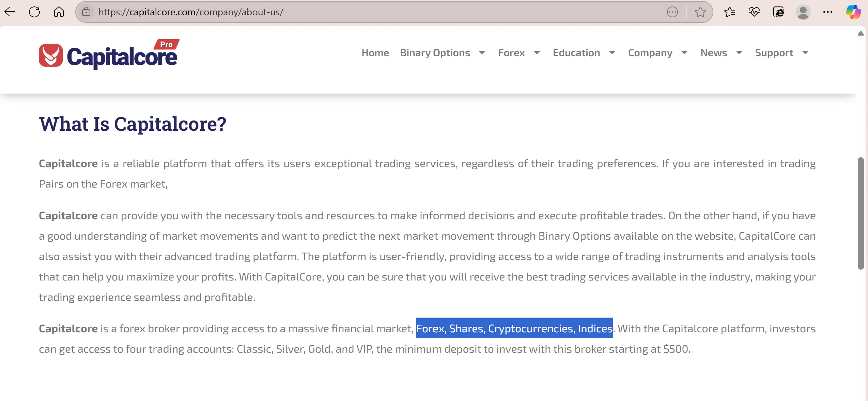Go back to the previous page
Image resolution: width=868 pixels, height=401 pixels.
(10, 12)
